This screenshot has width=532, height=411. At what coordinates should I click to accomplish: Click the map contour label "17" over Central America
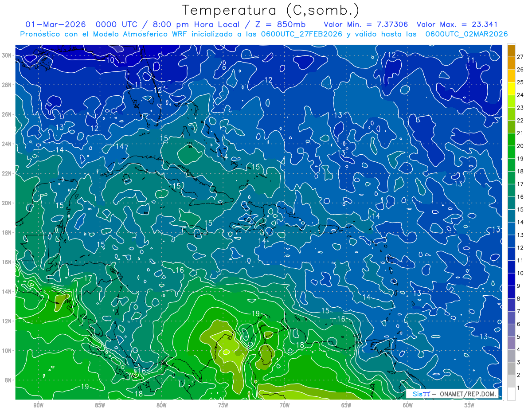[88, 278]
